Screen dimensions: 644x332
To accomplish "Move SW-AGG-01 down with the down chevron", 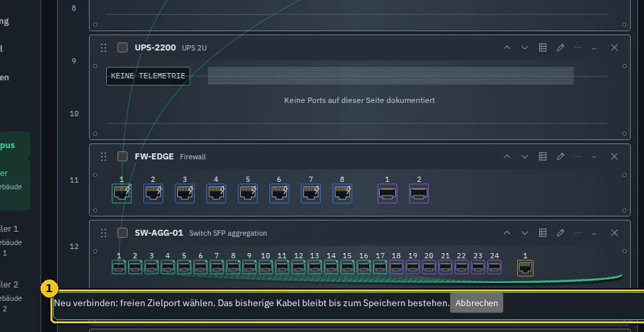I will tap(524, 233).
